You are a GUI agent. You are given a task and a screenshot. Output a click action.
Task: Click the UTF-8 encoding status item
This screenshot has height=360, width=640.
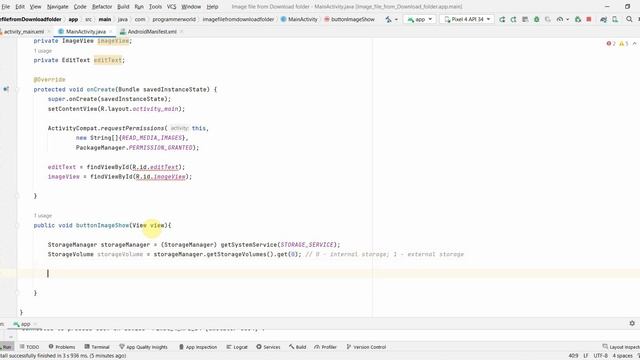[x=600, y=356]
